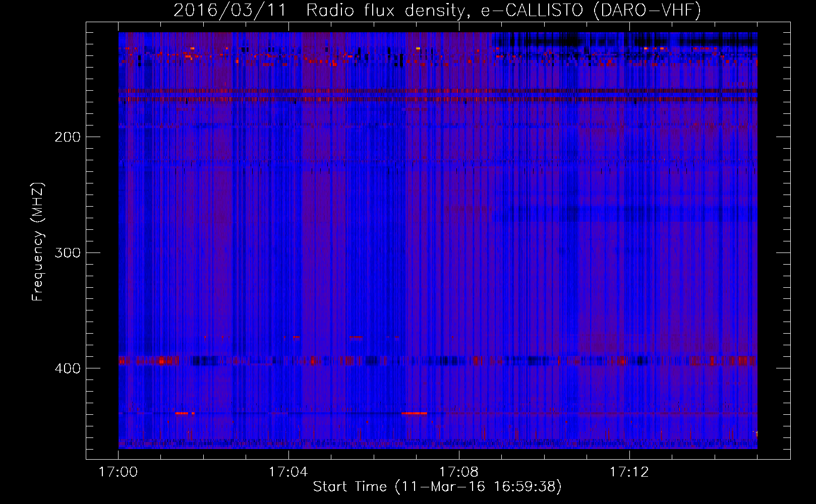Click the 17:08 time tick label
This screenshot has width=816, height=504.
tap(458, 472)
